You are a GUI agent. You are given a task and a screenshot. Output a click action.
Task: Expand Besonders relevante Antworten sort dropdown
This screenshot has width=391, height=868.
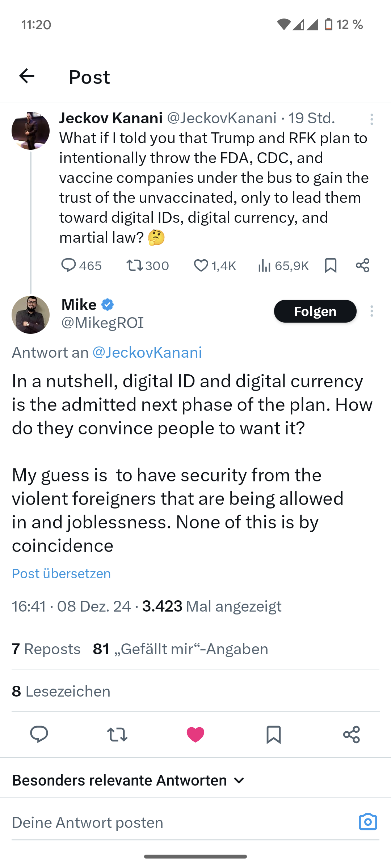(x=129, y=780)
